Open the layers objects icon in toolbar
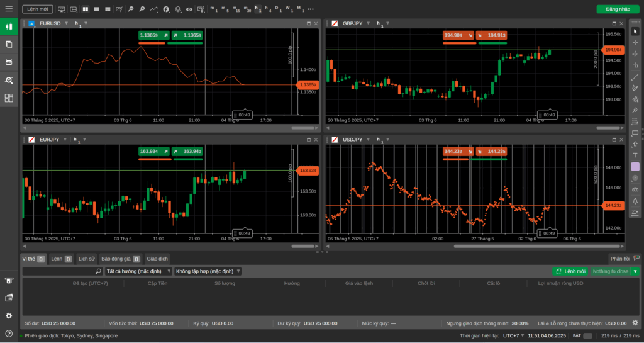Viewport: 644px width, 343px height. [x=178, y=9]
